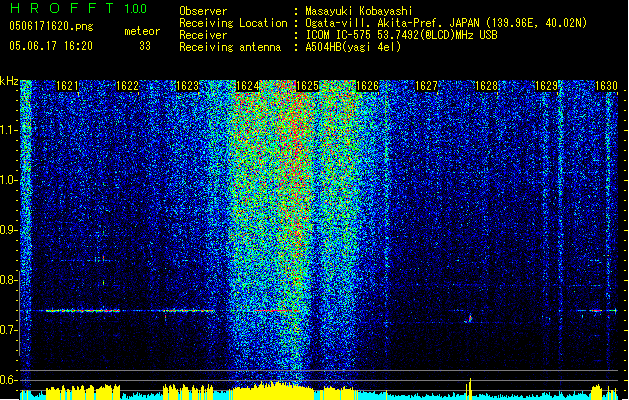Select the 1626 time marker

point(367,86)
